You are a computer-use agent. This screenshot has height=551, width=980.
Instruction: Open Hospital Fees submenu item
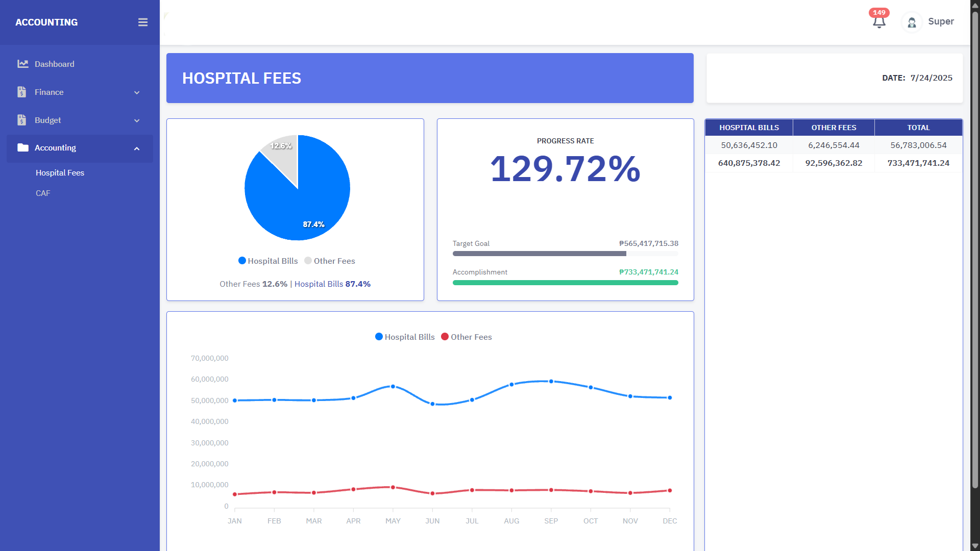[60, 173]
